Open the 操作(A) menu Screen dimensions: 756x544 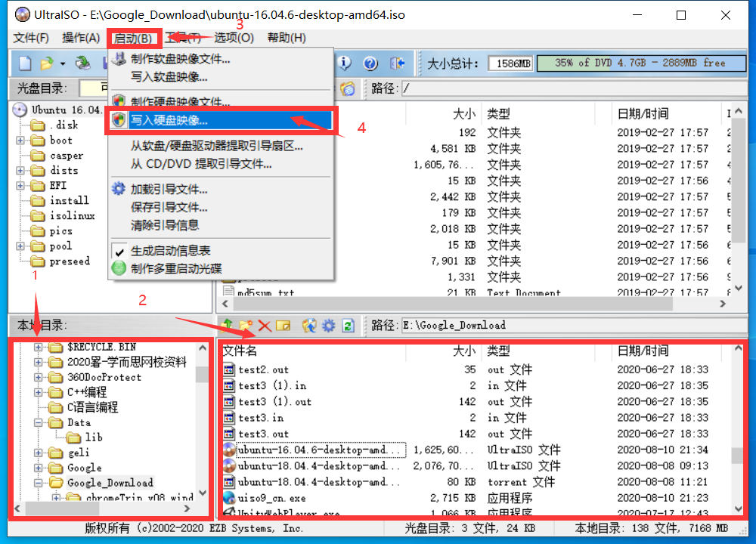pos(81,38)
